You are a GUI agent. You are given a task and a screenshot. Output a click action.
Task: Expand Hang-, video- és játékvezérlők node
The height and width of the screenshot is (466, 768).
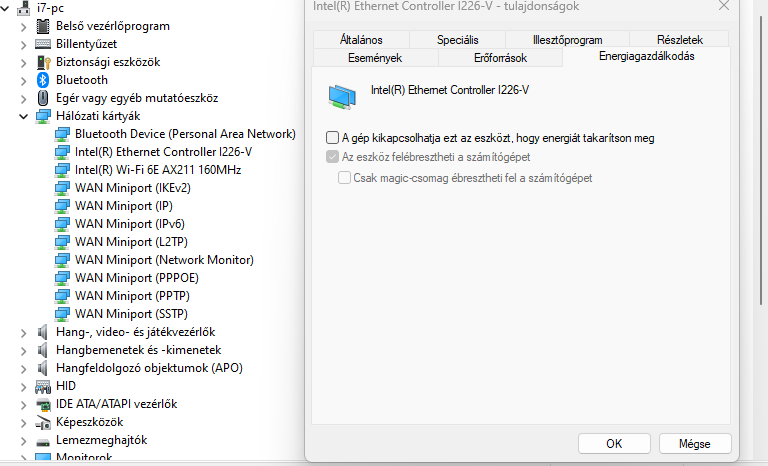(23, 333)
